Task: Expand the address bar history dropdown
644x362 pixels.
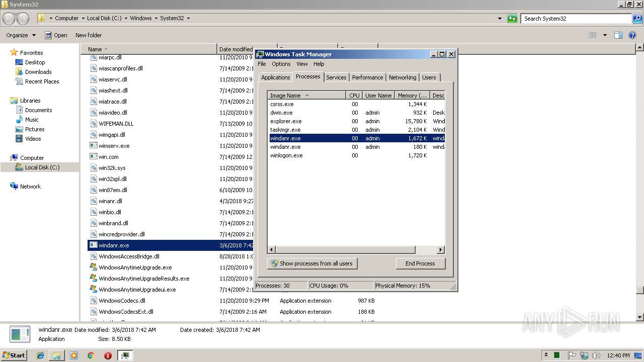Action: pyautogui.click(x=500, y=19)
